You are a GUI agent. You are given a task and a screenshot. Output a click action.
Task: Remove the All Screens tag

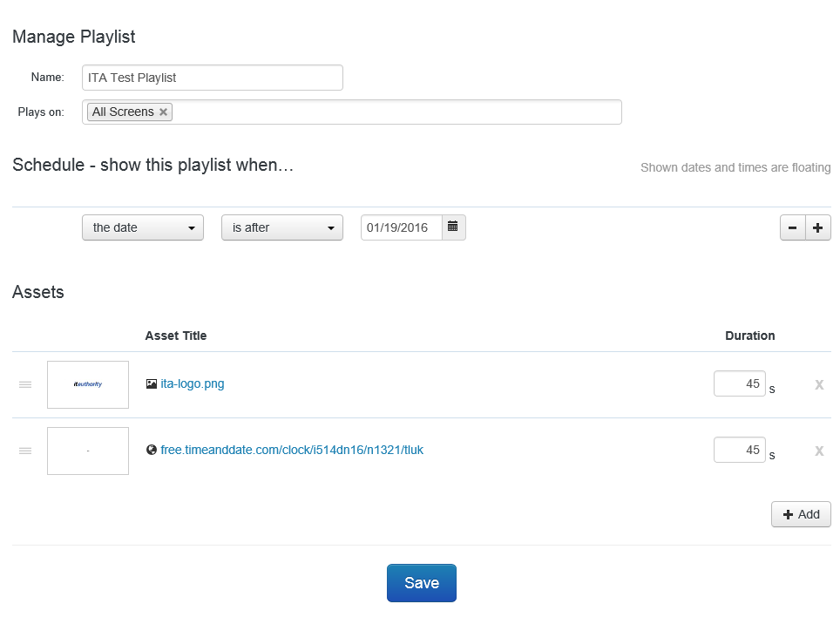(x=163, y=112)
